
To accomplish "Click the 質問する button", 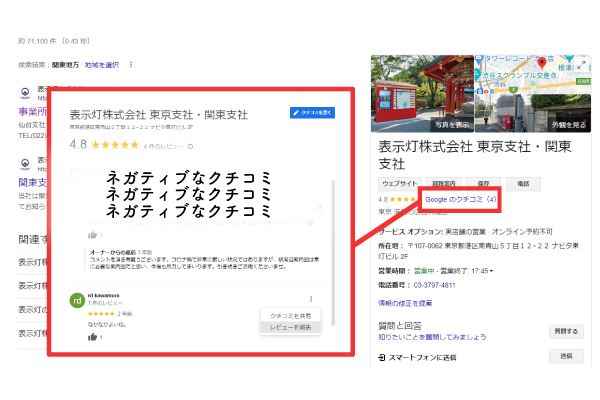I will (x=566, y=331).
